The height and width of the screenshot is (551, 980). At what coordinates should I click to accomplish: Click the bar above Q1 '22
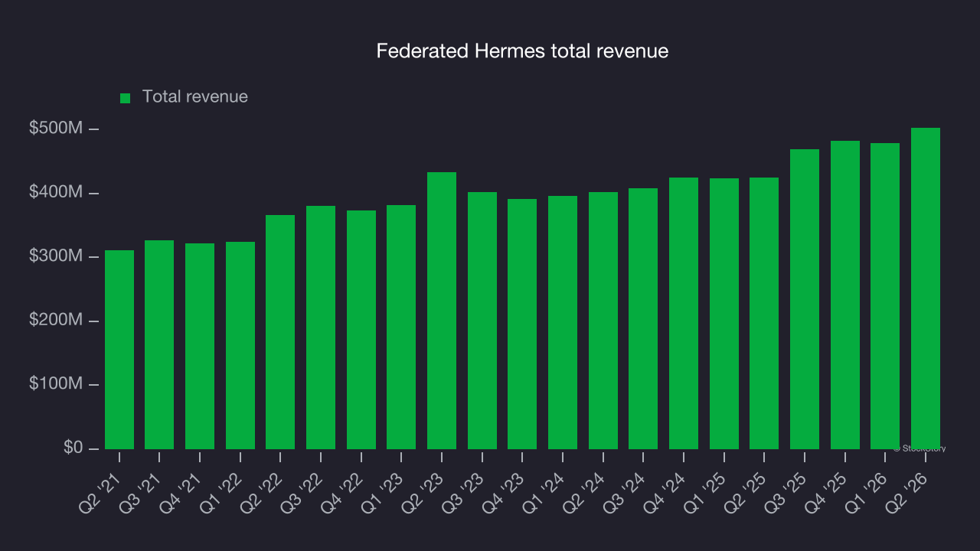[240, 345]
